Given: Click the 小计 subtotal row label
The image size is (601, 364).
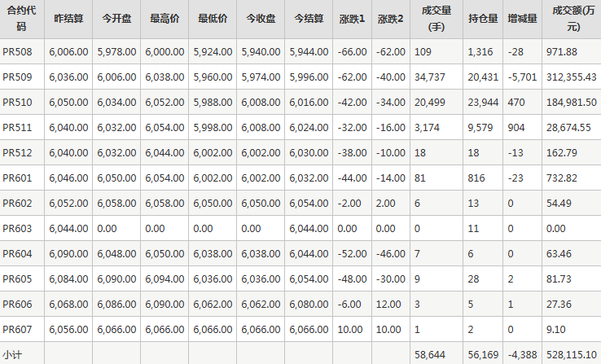Looking at the screenshot, I should click(x=12, y=355).
